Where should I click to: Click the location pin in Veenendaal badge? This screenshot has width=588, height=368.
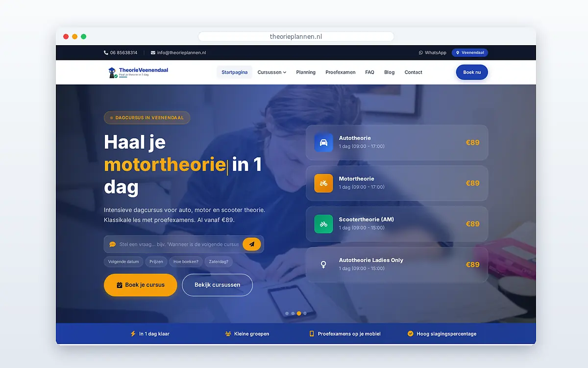tap(458, 53)
